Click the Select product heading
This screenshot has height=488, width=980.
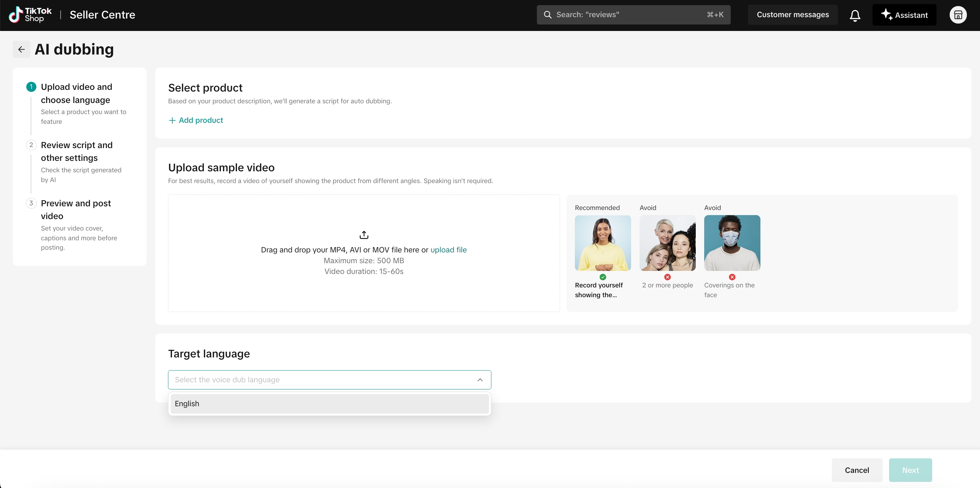tap(205, 88)
